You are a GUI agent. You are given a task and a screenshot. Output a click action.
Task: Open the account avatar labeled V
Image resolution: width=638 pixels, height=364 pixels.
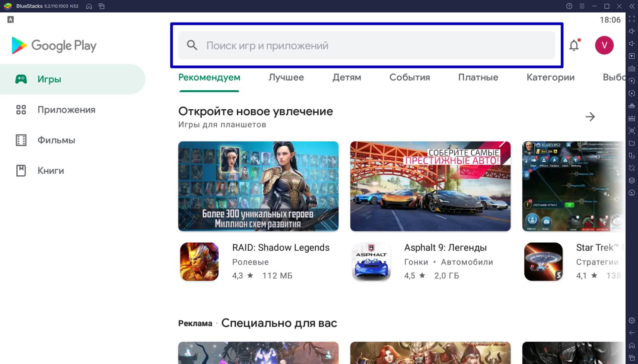click(604, 45)
